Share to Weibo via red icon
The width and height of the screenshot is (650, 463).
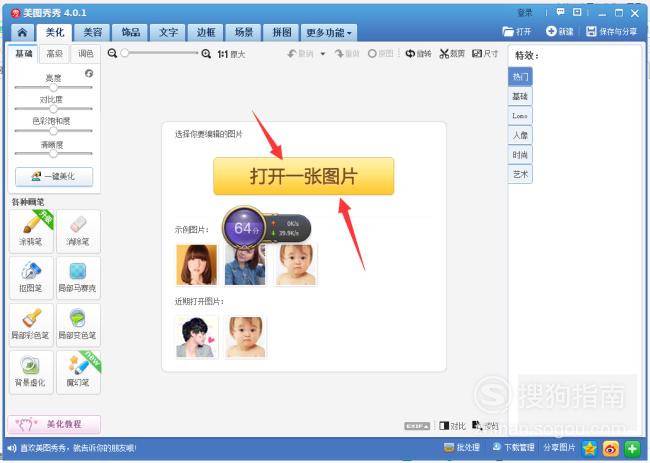(x=611, y=448)
